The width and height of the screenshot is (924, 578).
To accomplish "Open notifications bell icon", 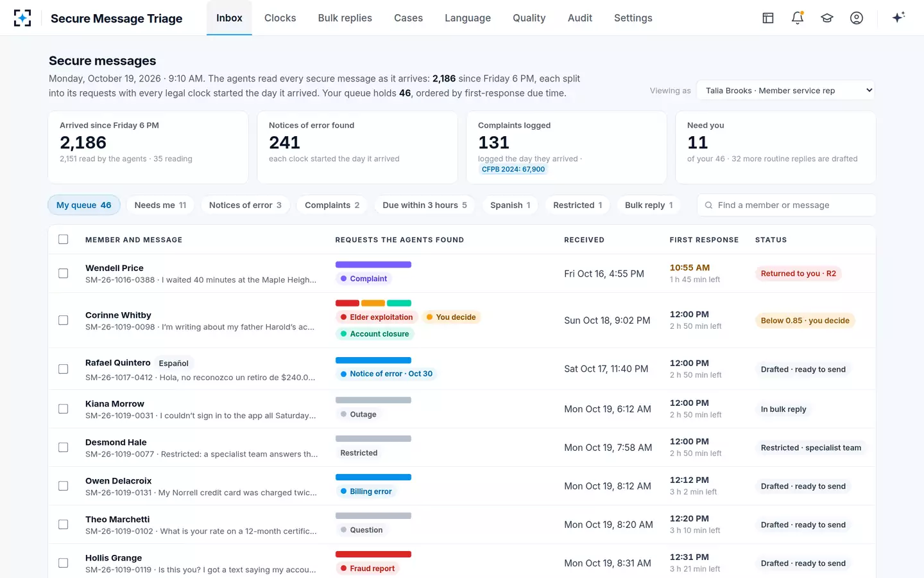I will [x=798, y=18].
